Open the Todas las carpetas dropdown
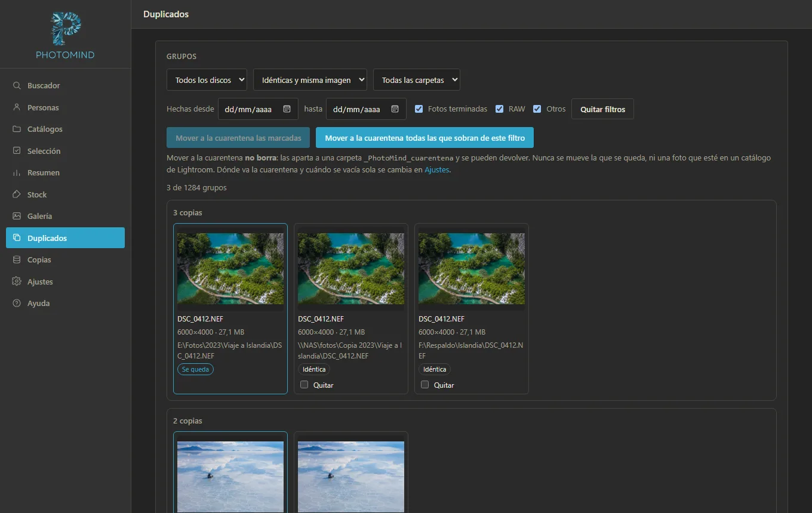Viewport: 812px width, 513px height. click(417, 80)
